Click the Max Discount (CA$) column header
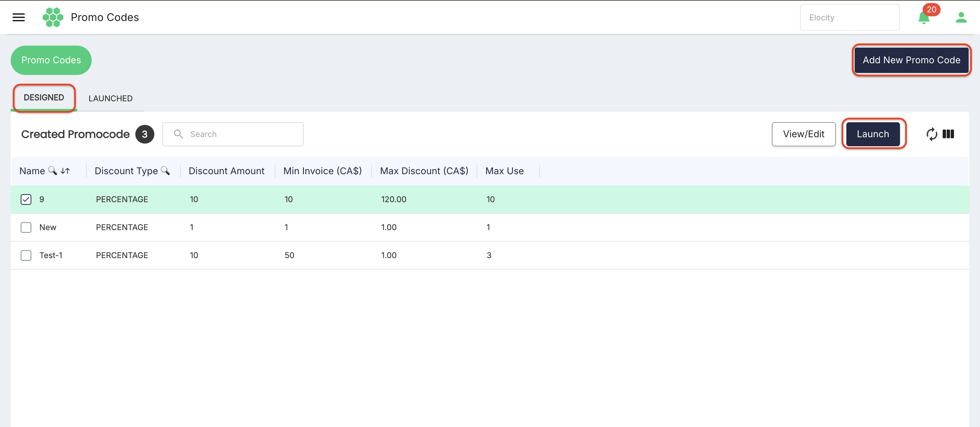 424,171
